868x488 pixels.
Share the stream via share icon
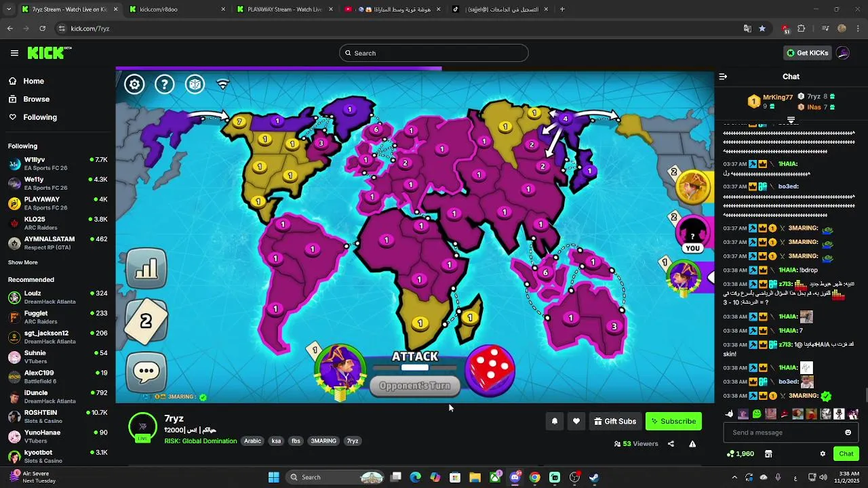671,444
